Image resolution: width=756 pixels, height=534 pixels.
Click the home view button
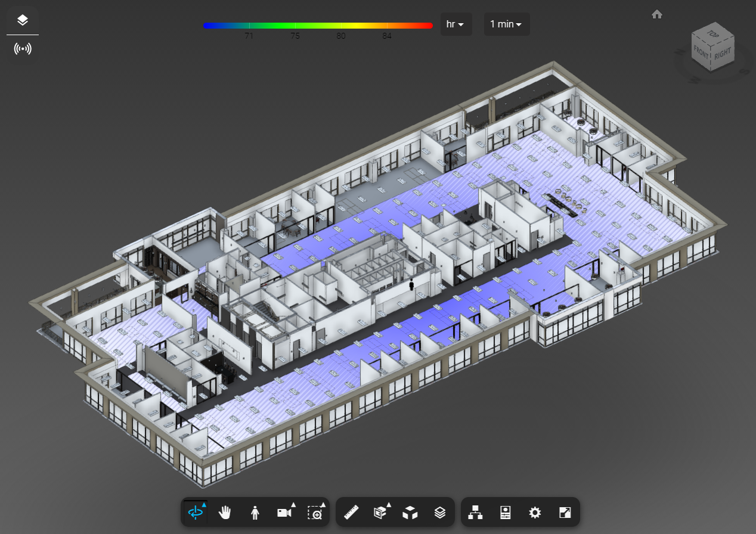coord(657,14)
